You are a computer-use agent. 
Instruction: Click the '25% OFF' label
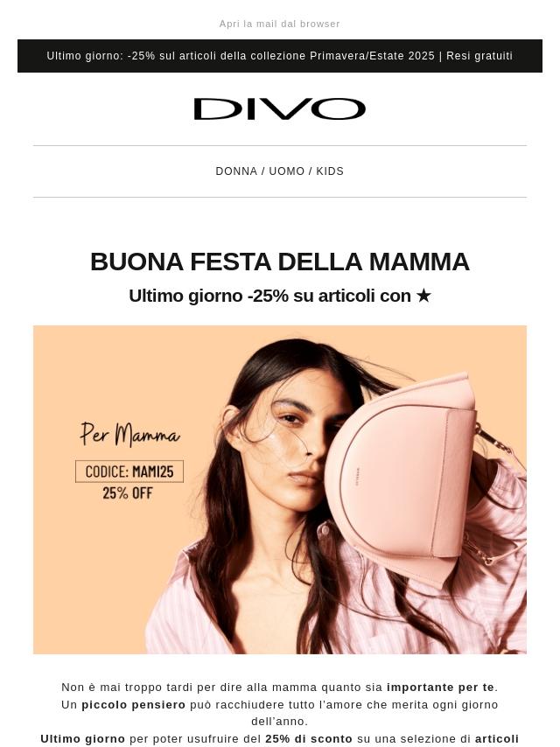(x=128, y=493)
